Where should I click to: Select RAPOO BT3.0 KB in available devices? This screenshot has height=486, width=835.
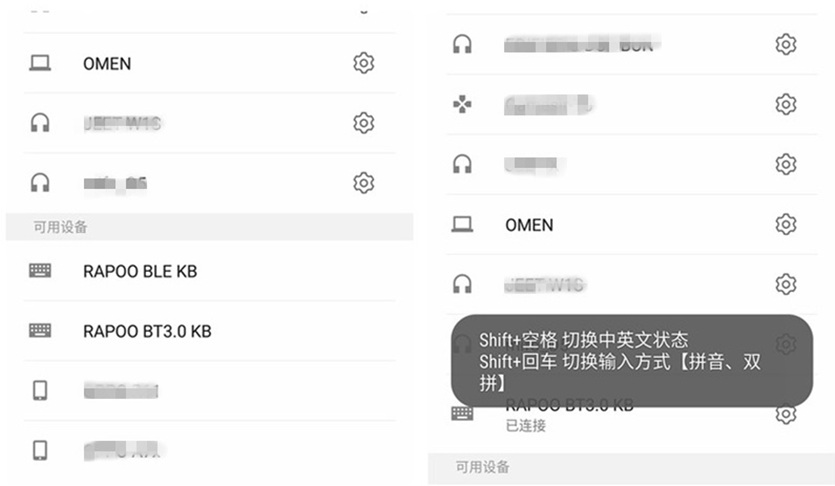210,331
